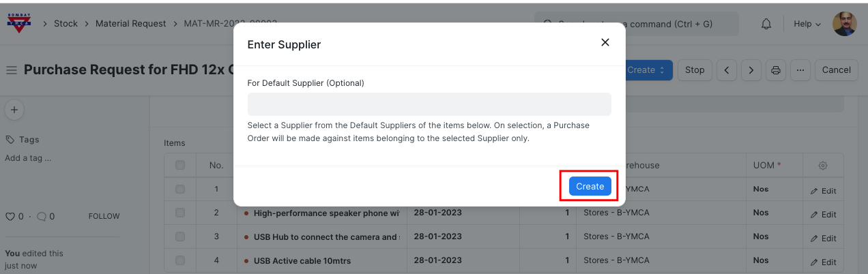Open the toolbar Create dropdown
This screenshot has width=868, height=274.
click(646, 70)
